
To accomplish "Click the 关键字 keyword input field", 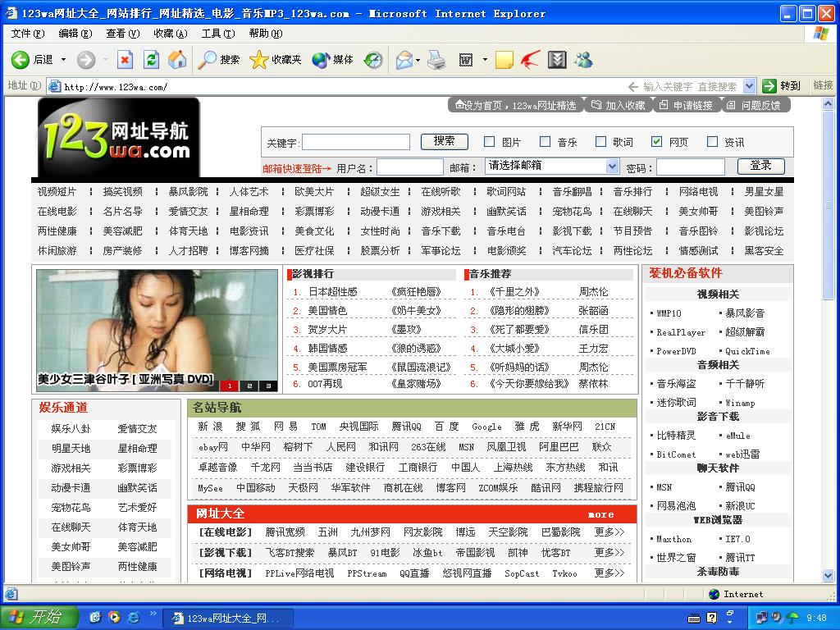I will pos(356,142).
